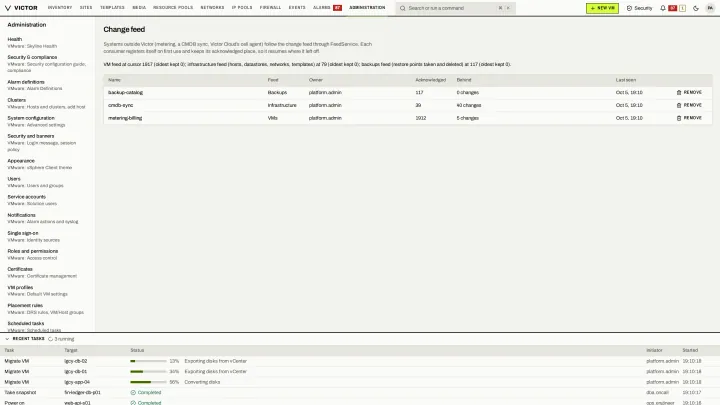Sort recent tasks by Started column

tap(690, 350)
